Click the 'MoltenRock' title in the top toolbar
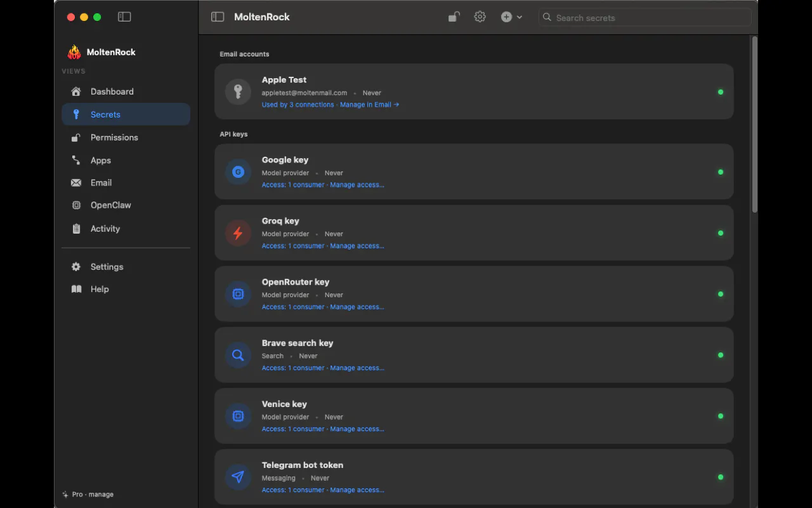This screenshot has width=812, height=508. click(x=262, y=17)
